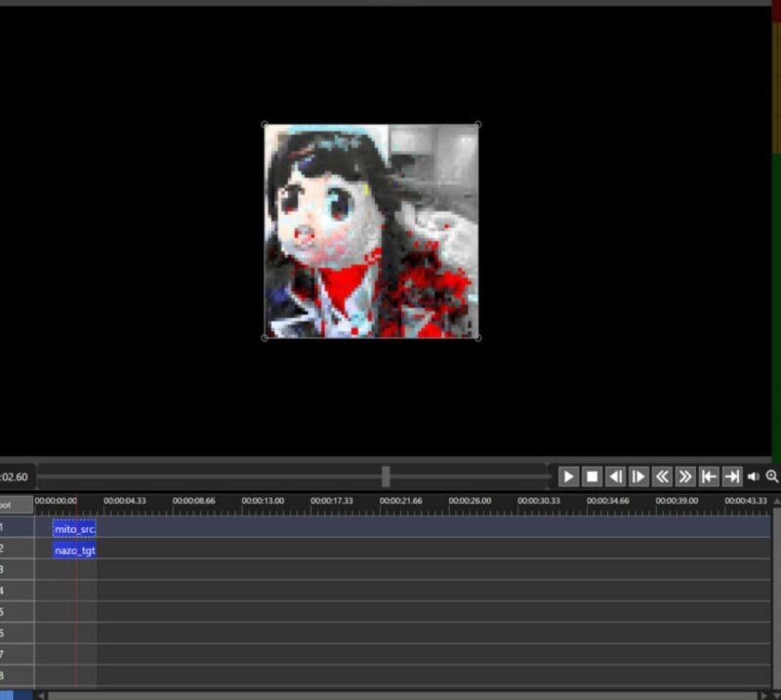Select the mito_src clip on layer 1

click(74, 529)
